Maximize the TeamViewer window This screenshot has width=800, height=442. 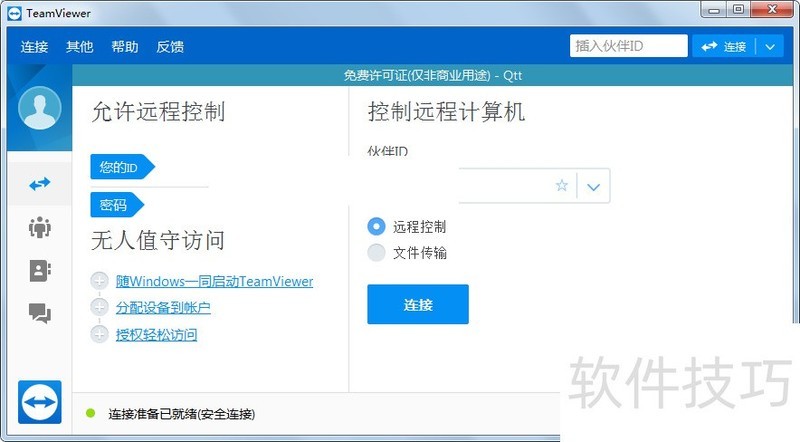coord(738,10)
